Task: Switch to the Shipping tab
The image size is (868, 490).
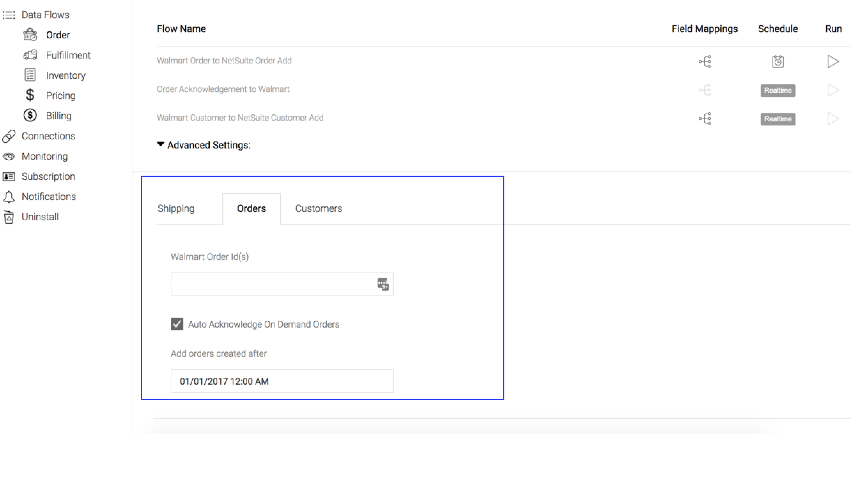Action: [x=176, y=208]
